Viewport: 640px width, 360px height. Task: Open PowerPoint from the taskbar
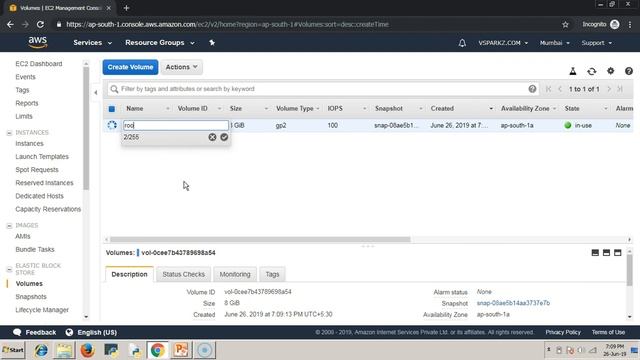pyautogui.click(x=181, y=350)
